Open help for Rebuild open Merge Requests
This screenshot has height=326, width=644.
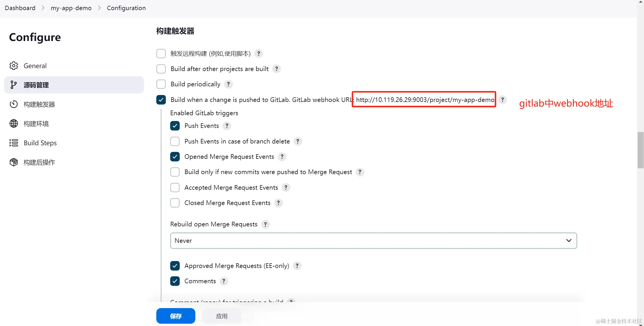pyautogui.click(x=265, y=224)
